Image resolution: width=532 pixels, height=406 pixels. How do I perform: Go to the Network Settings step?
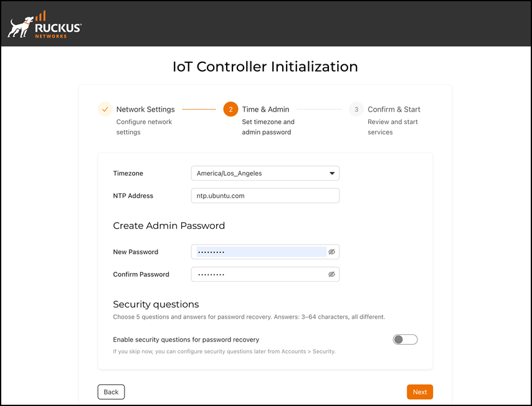[x=146, y=109]
